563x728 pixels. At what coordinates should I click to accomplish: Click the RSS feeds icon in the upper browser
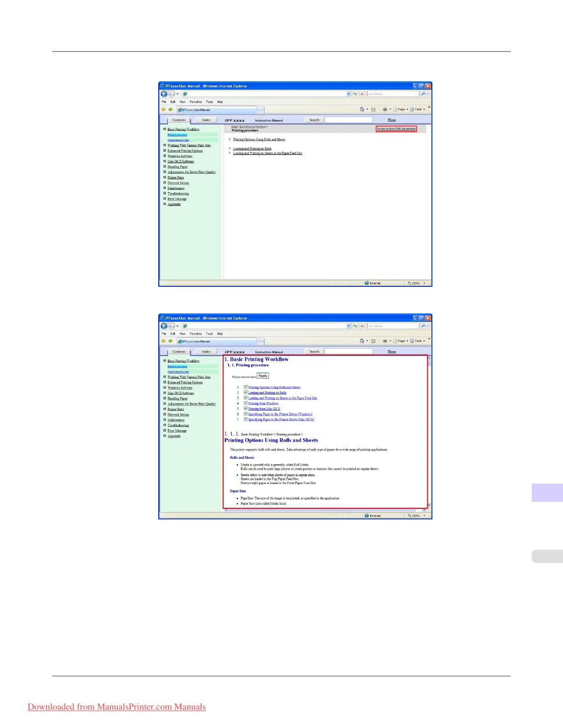373,109
